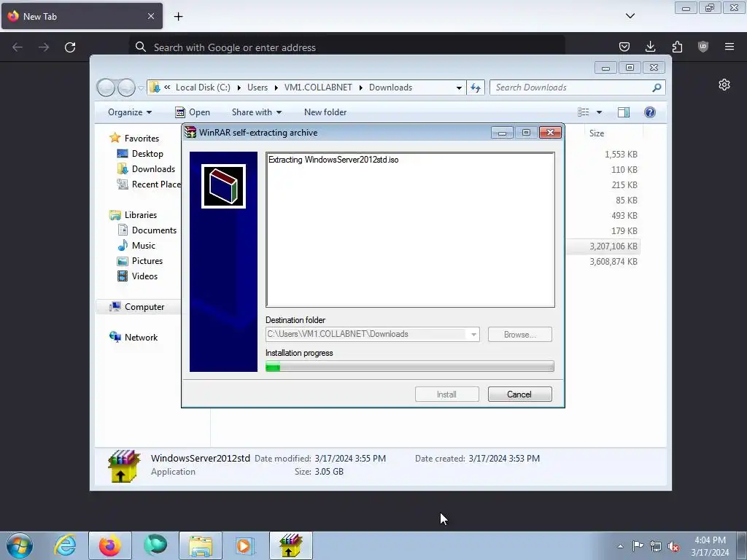The image size is (747, 560).
Task: Open New Tab settings gear
Action: click(724, 85)
